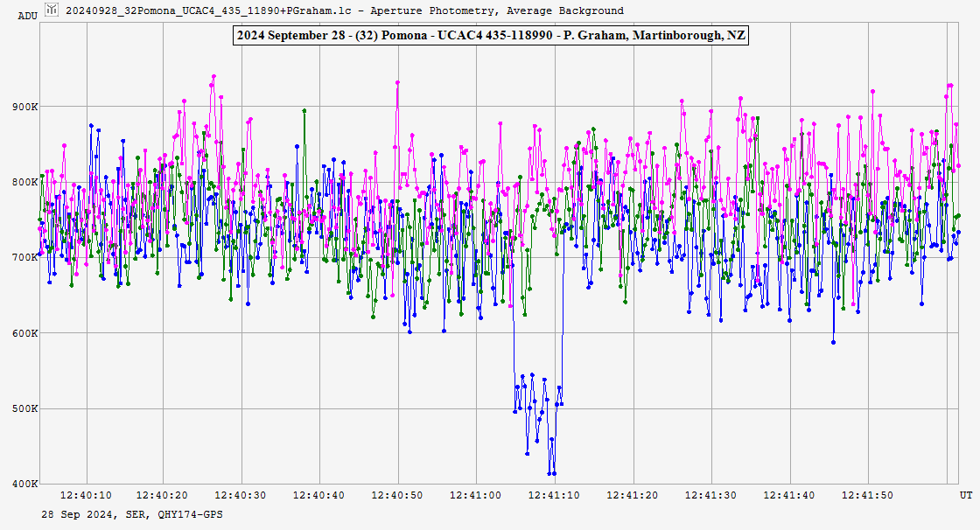The height and width of the screenshot is (530, 980).
Task: Click the UT axis label
Action: pos(966,495)
